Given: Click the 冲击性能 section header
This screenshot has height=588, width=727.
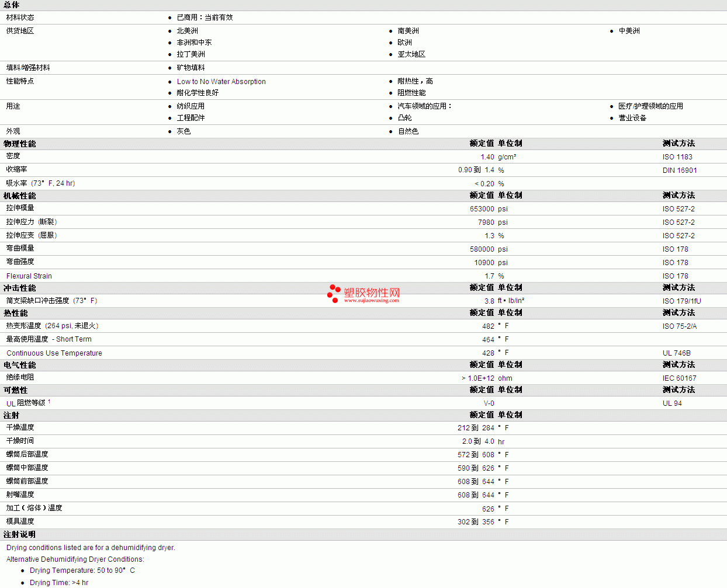Looking at the screenshot, I should [19, 288].
